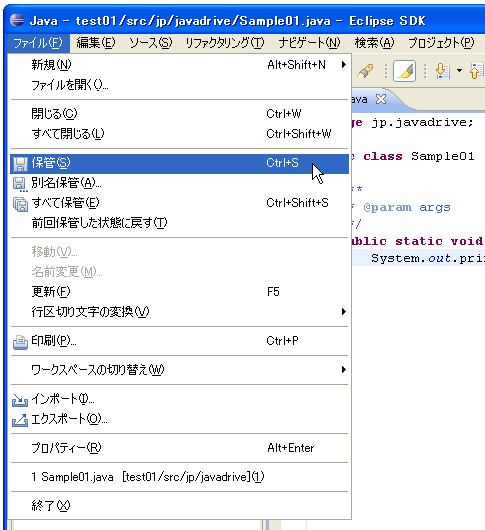Close the Sample01.java editor tab
This screenshot has height=530, width=485.
[x=381, y=99]
